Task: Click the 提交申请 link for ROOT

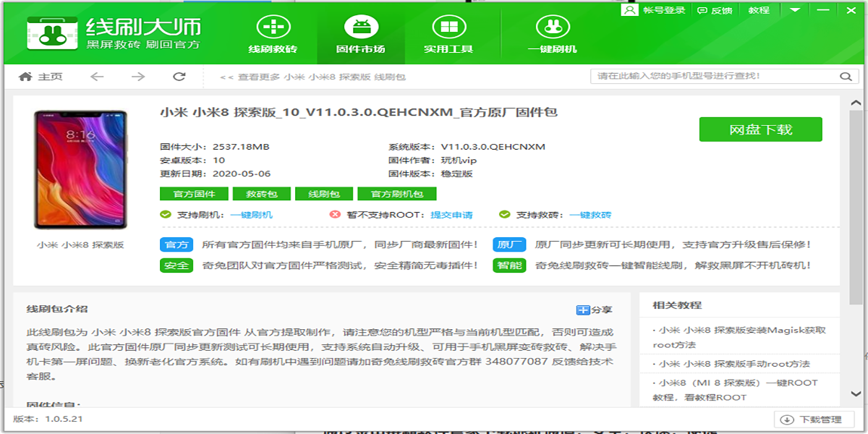Action: (452, 215)
